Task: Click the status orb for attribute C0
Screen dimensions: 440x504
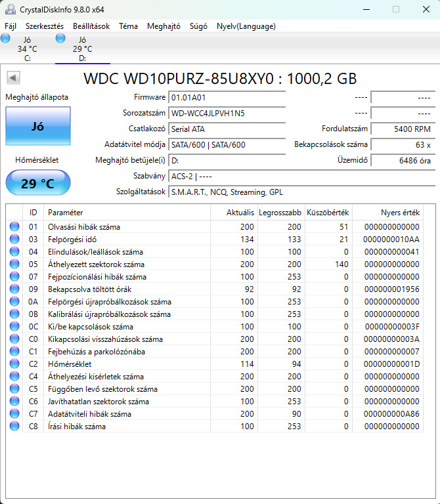Action: pyautogui.click(x=14, y=339)
